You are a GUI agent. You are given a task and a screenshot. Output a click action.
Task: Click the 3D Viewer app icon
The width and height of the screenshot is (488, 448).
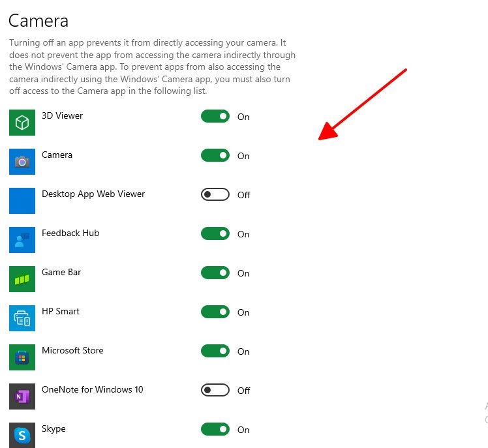[x=22, y=123]
